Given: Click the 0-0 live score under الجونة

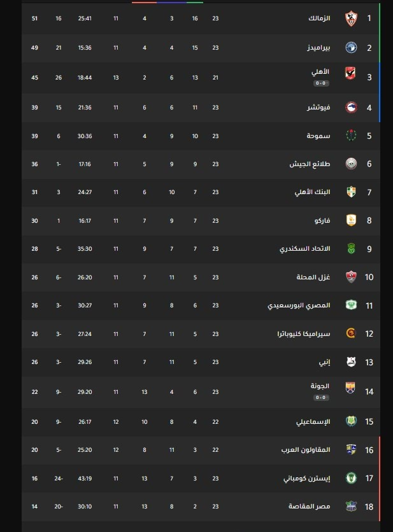Looking at the screenshot, I should coord(321,398).
